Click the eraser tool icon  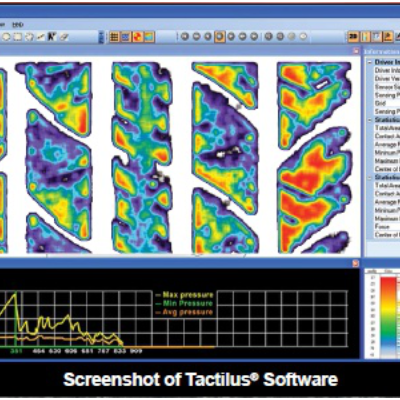(x=64, y=36)
